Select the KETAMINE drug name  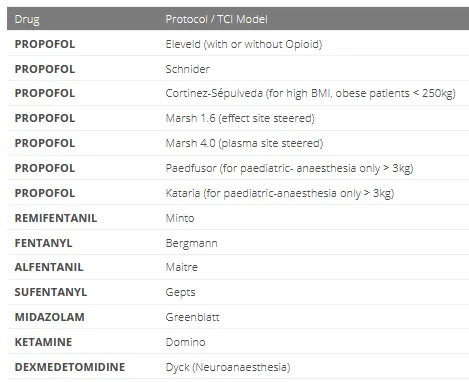43,342
